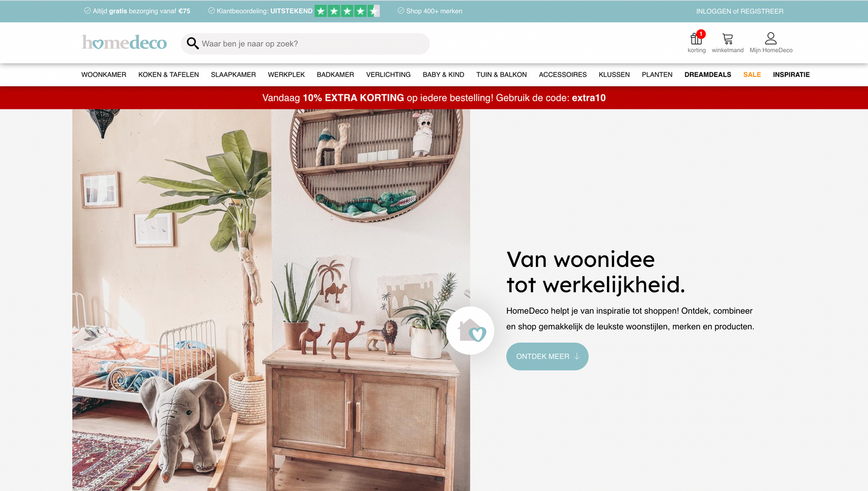Click INLOGGEN of REGISTREER link
Screen dimensions: 868x491
(x=740, y=11)
